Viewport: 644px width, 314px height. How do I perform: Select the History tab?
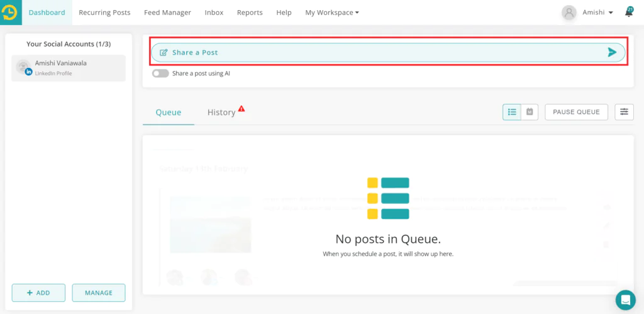click(x=221, y=112)
